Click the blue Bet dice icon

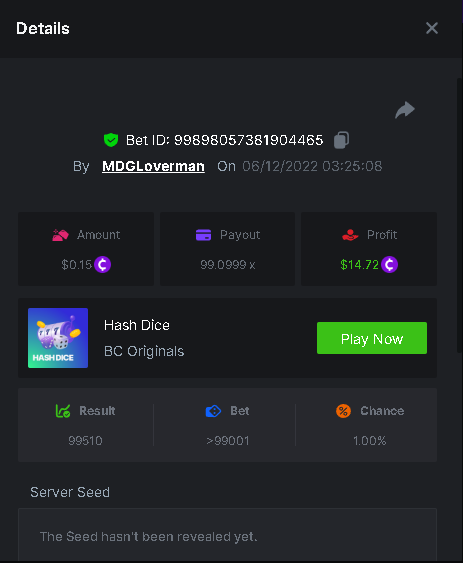pyautogui.click(x=213, y=411)
